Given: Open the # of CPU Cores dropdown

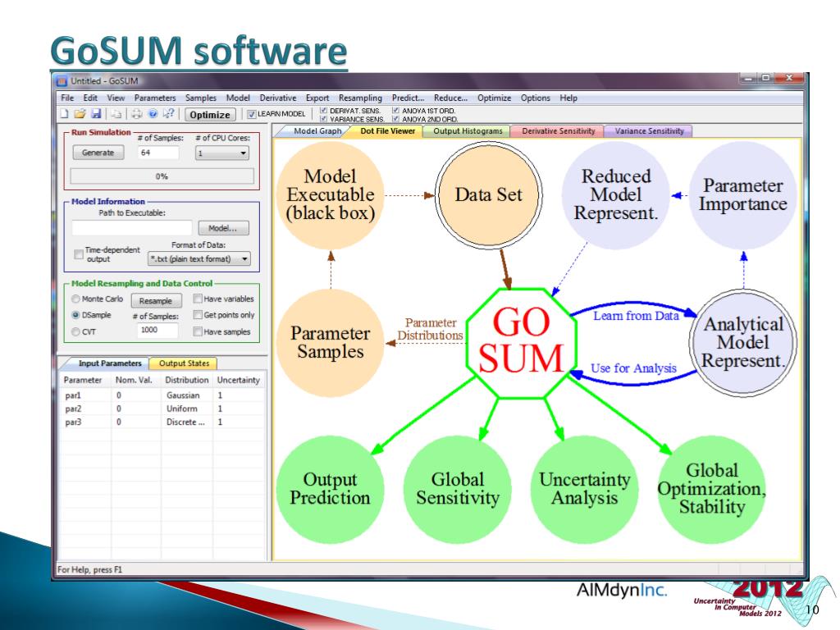Looking at the screenshot, I should (x=222, y=153).
